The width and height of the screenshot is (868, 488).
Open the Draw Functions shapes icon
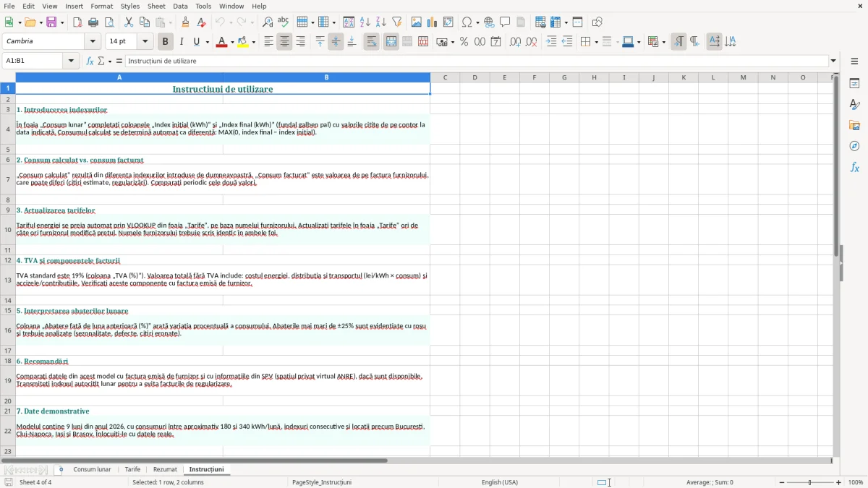[597, 22]
